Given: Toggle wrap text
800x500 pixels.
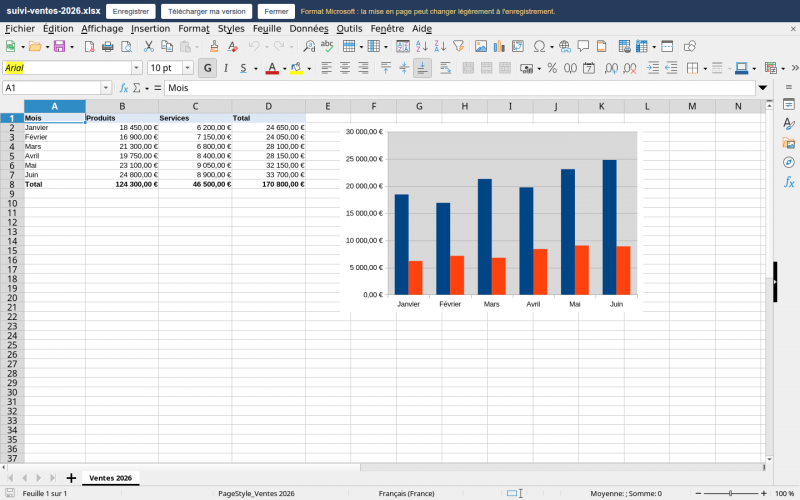Looking at the screenshot, I should pyautogui.click(x=445, y=68).
